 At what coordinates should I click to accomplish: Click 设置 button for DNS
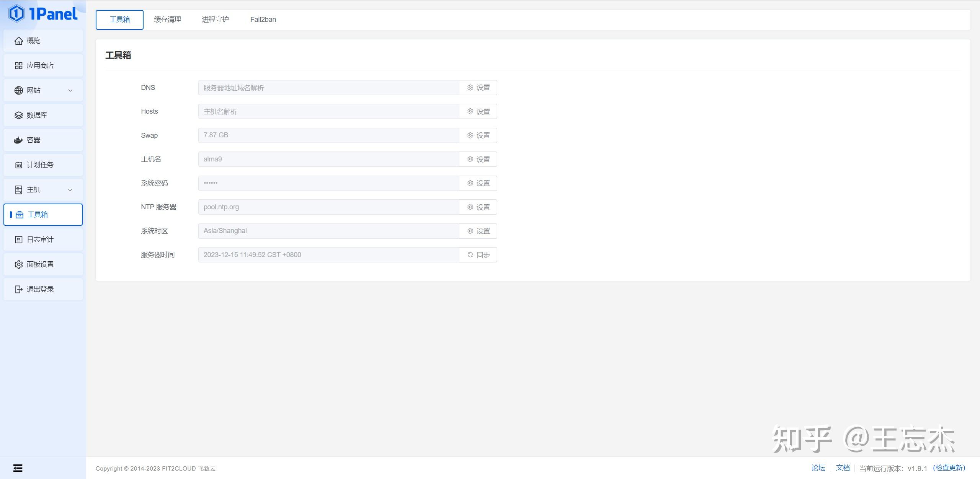tap(478, 88)
